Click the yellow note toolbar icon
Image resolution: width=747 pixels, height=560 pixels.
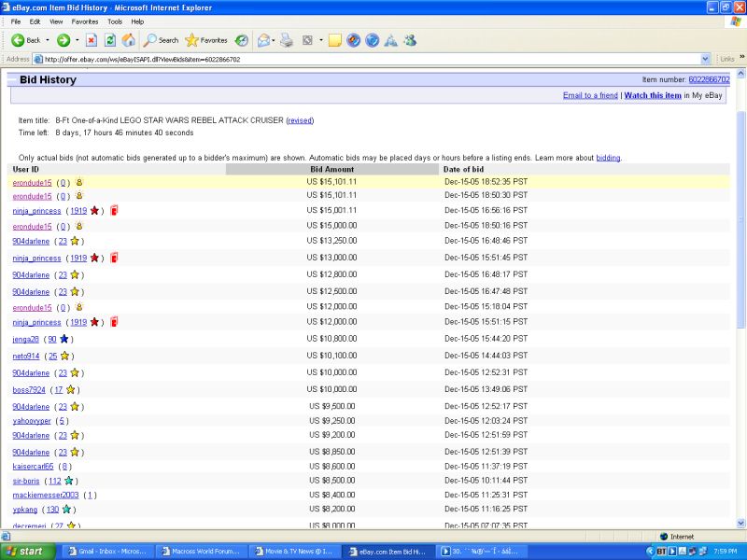[335, 40]
